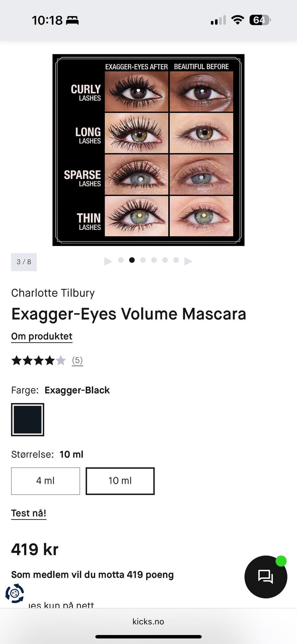Screen dimensions: 297x644
Task: Tap the kicks.no address bar
Action: tap(148, 621)
